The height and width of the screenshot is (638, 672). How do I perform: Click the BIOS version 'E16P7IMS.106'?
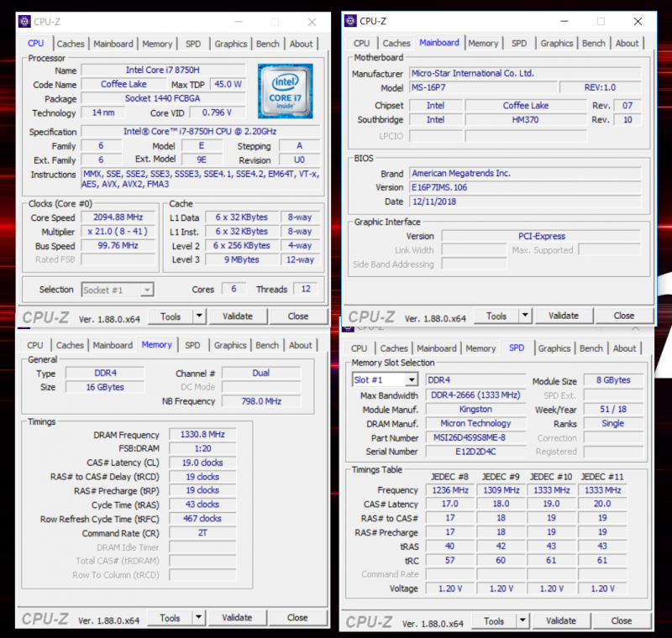pyautogui.click(x=526, y=187)
